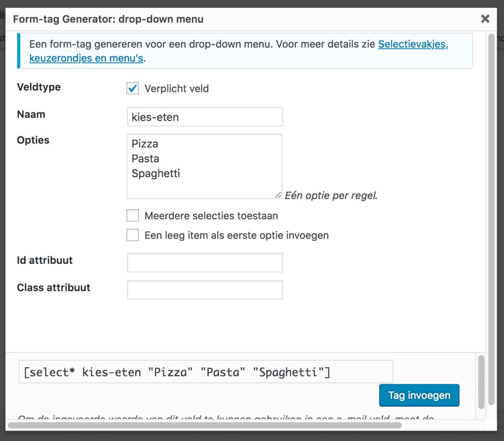Place cursor on the Pasta option line

[x=146, y=159]
